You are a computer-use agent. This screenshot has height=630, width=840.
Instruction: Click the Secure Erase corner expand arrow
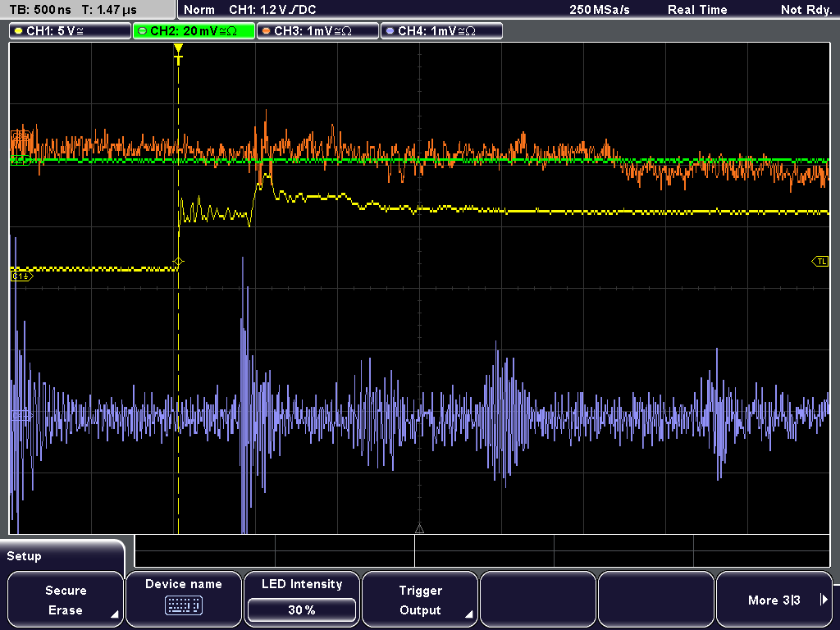point(114,614)
